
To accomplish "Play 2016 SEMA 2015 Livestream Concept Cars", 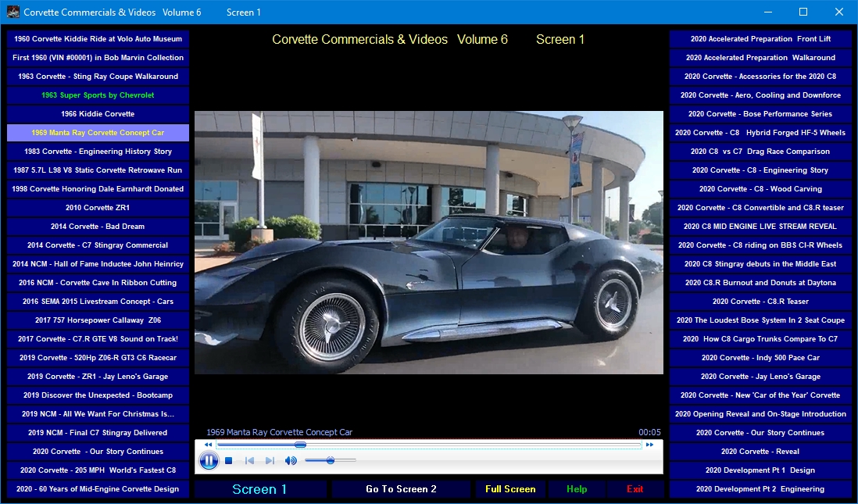I will [x=98, y=302].
